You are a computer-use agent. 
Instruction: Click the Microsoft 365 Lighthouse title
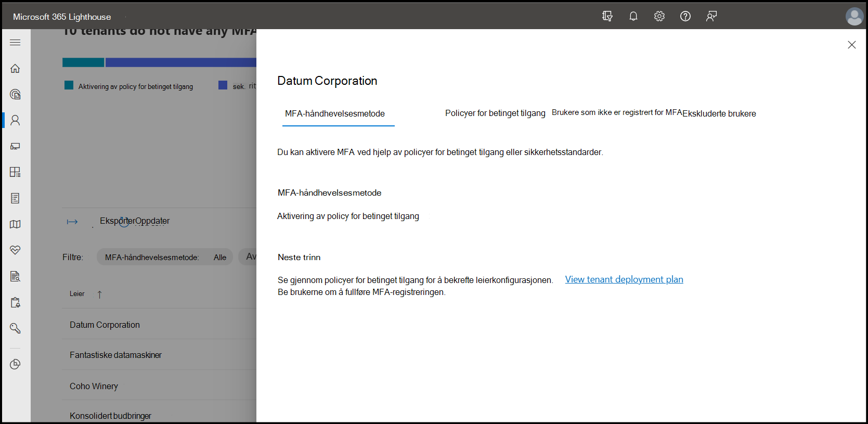62,17
